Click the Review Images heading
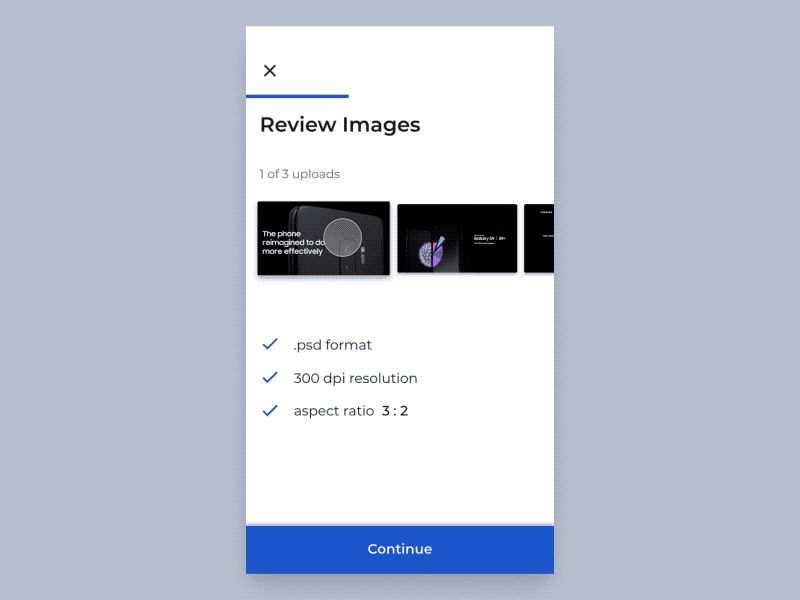Image resolution: width=800 pixels, height=600 pixels. click(340, 124)
